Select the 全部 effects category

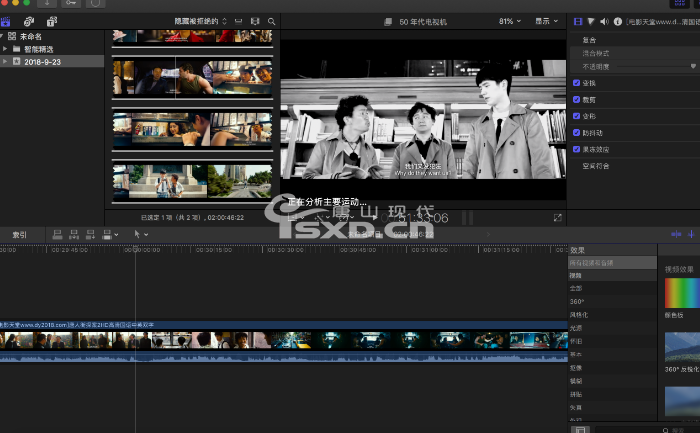612,288
